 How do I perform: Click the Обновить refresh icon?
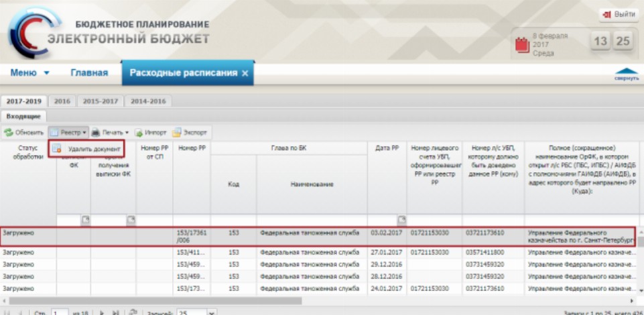click(x=9, y=133)
